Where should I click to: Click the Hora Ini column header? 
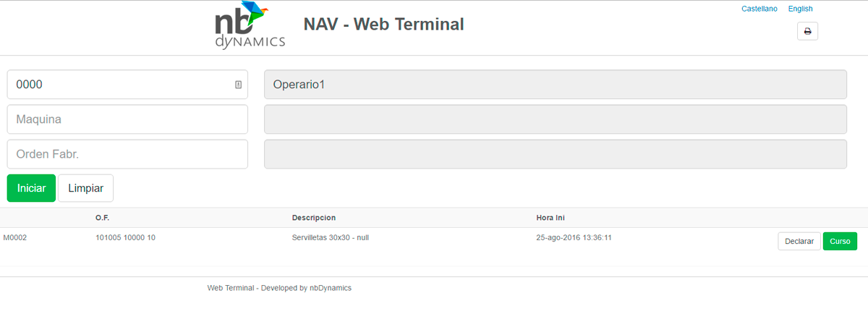(x=550, y=218)
